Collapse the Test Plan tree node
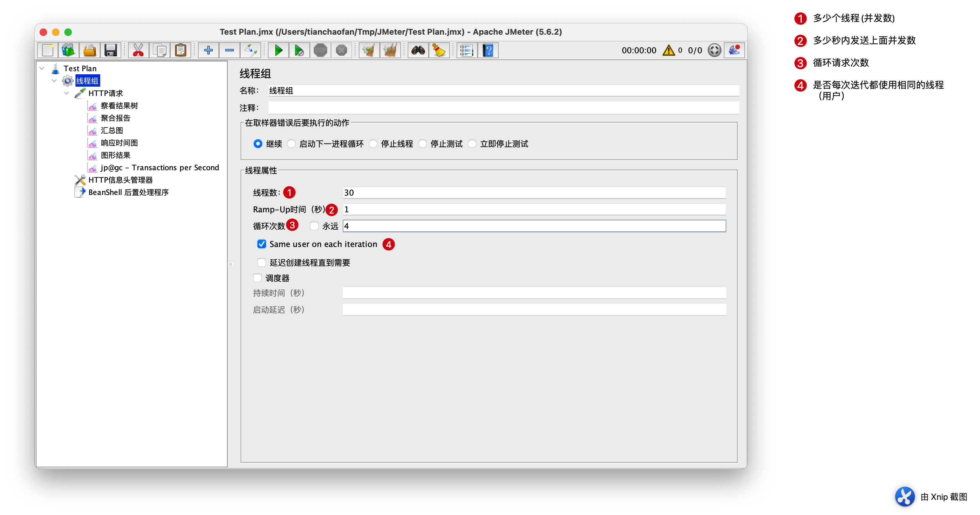Image resolution: width=980 pixels, height=515 pixels. pos(42,68)
